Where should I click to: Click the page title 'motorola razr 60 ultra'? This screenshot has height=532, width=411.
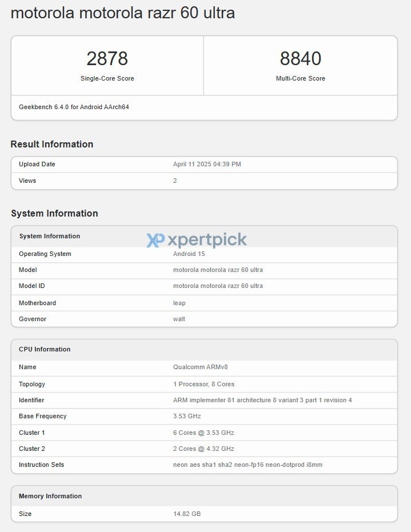pyautogui.click(x=122, y=13)
